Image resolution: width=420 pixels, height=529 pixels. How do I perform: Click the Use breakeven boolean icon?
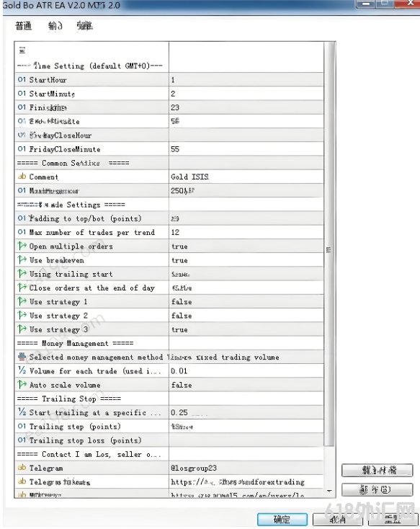point(22,259)
